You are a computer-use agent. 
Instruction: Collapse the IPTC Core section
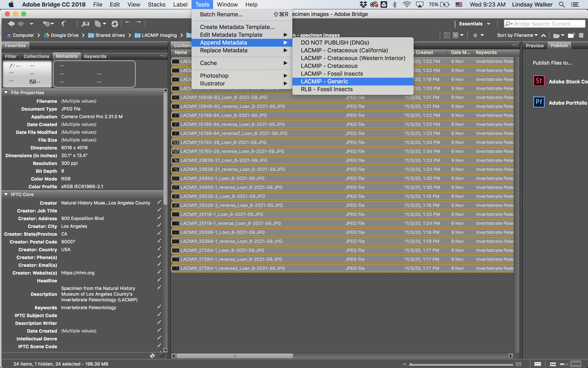tap(6, 194)
